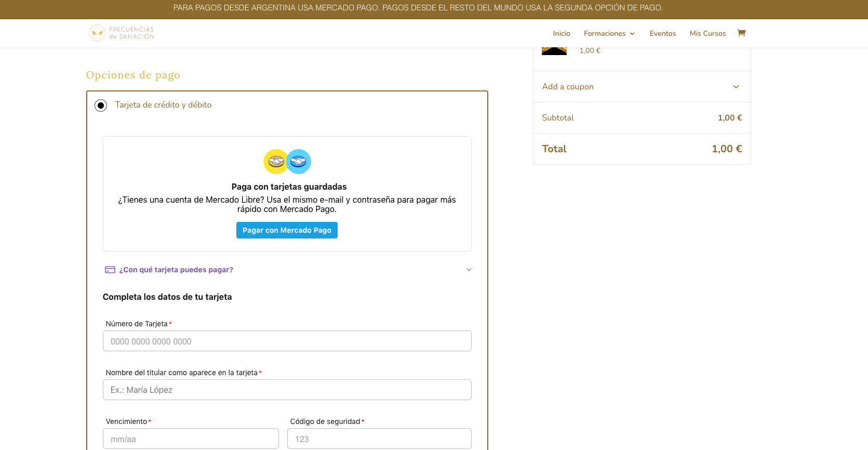
Task: Click the product thumbnail in order summary
Action: click(554, 51)
